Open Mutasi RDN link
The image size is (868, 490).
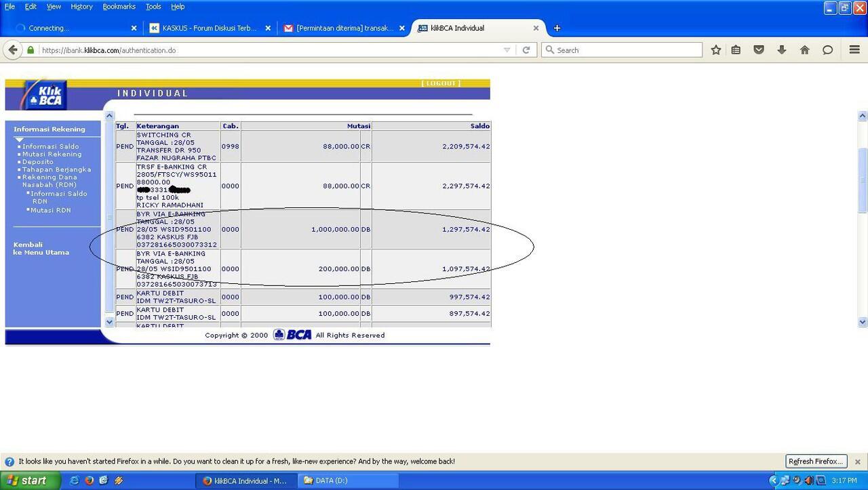tap(50, 210)
